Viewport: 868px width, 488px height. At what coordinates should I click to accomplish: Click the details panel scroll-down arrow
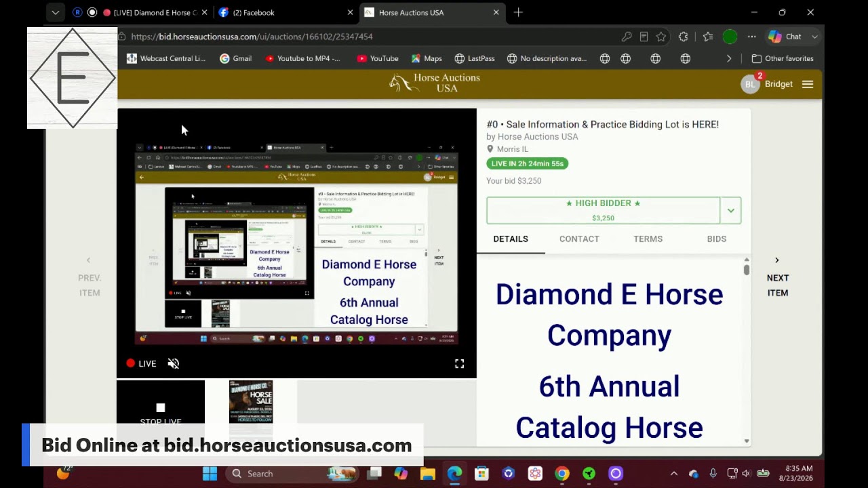coord(747,441)
